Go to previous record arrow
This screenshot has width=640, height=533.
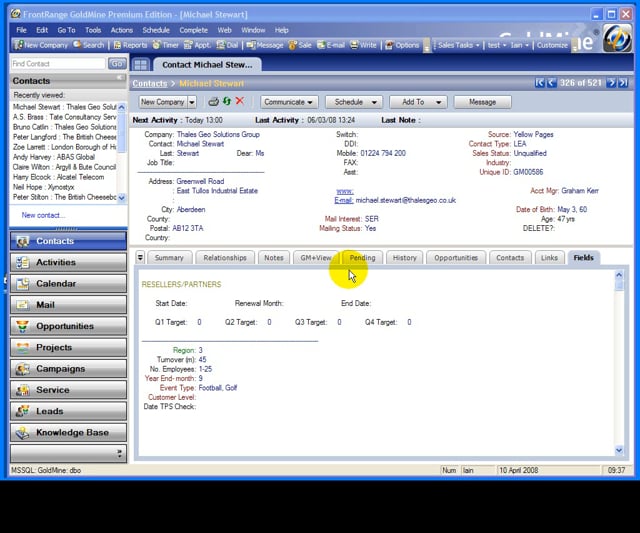(551, 83)
